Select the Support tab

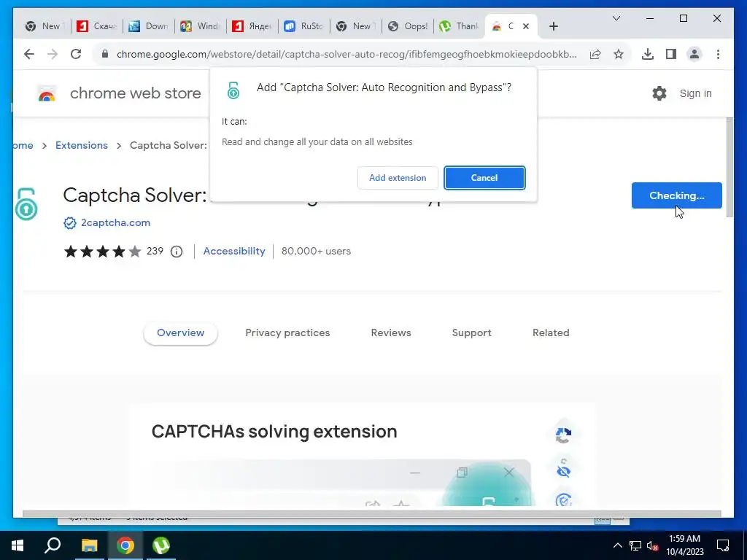[x=472, y=332]
